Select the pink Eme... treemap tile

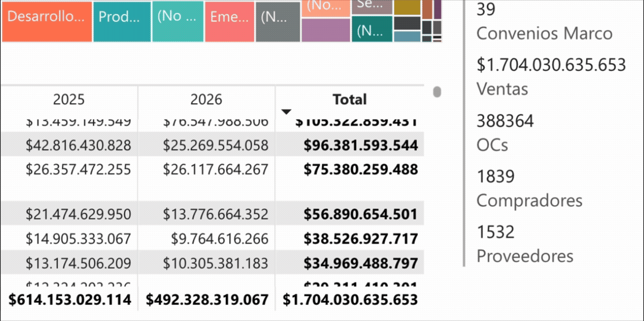click(229, 20)
